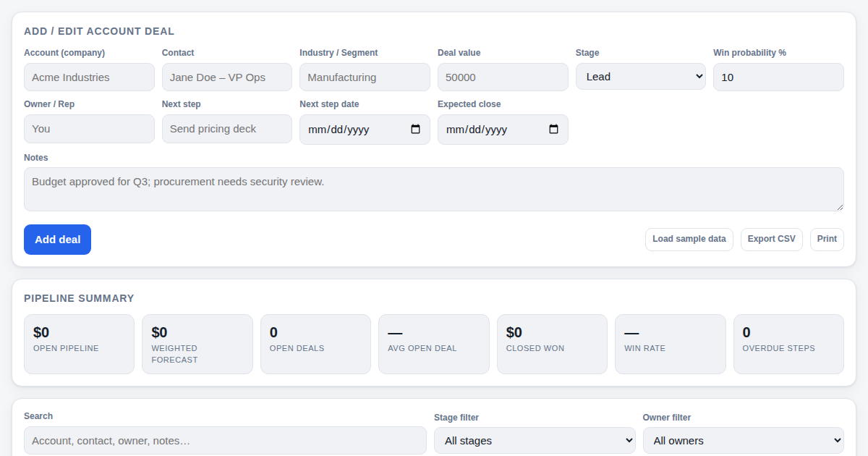Click the Owner / Rep field
868x456 pixels.
[x=89, y=129]
